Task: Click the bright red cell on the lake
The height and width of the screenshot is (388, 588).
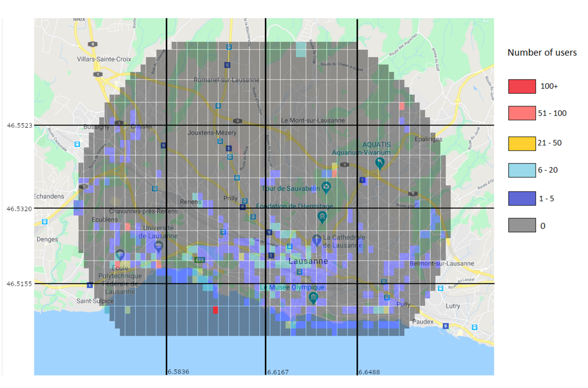Action: pyautogui.click(x=215, y=310)
